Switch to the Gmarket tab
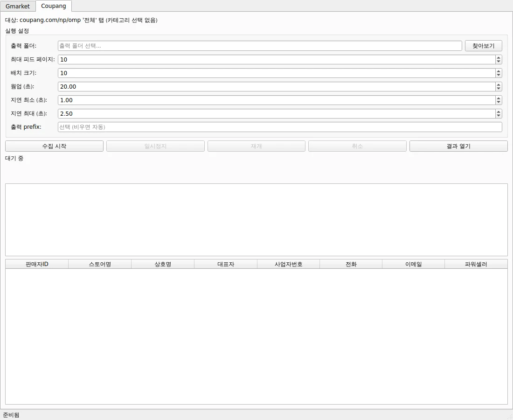 coord(18,6)
